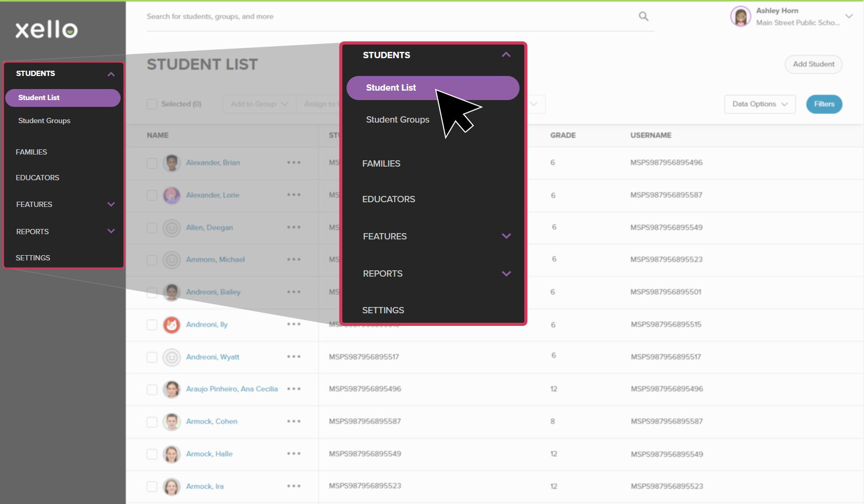Click Andreoni, Wyatt's placeholder smiley avatar

[x=171, y=357]
